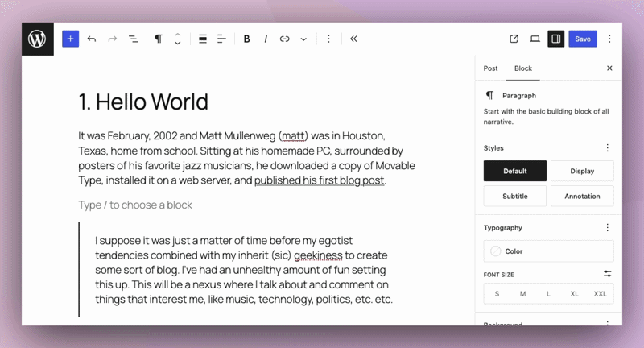The height and width of the screenshot is (348, 644).
Task: Toggle italic formatting
Action: 266,39
